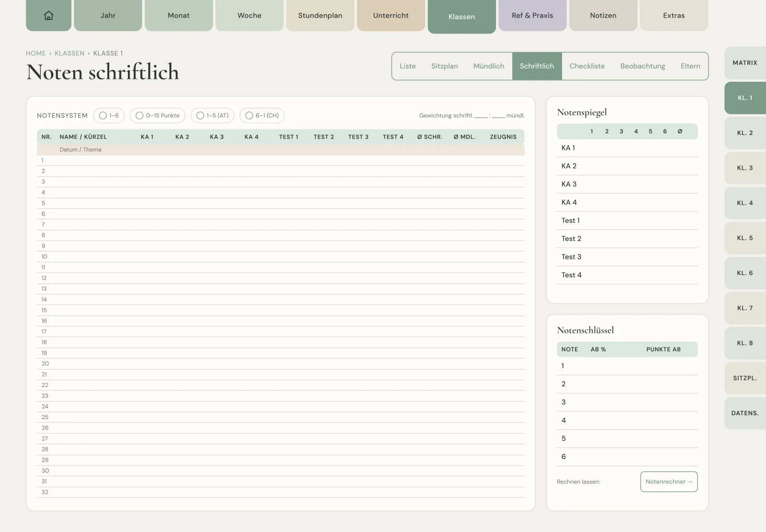The width and height of the screenshot is (766, 532).
Task: Open the MATRIX side tab
Action: pos(745,63)
